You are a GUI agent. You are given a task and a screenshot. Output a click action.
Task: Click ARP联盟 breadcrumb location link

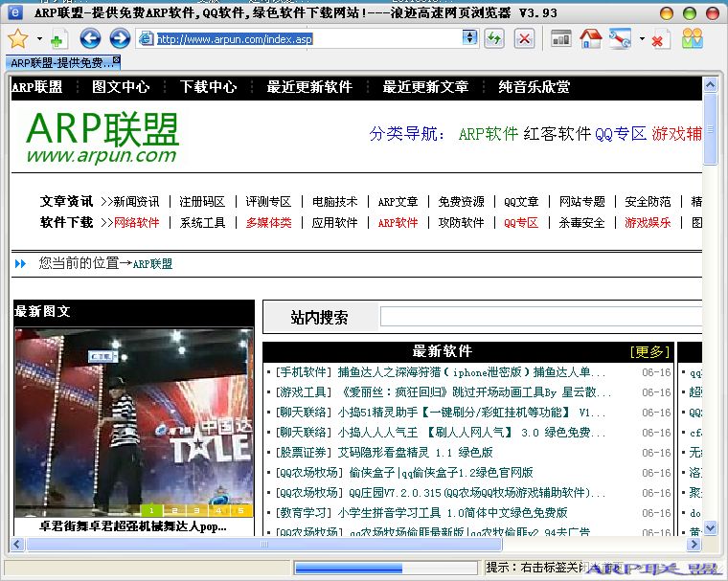[x=152, y=264]
